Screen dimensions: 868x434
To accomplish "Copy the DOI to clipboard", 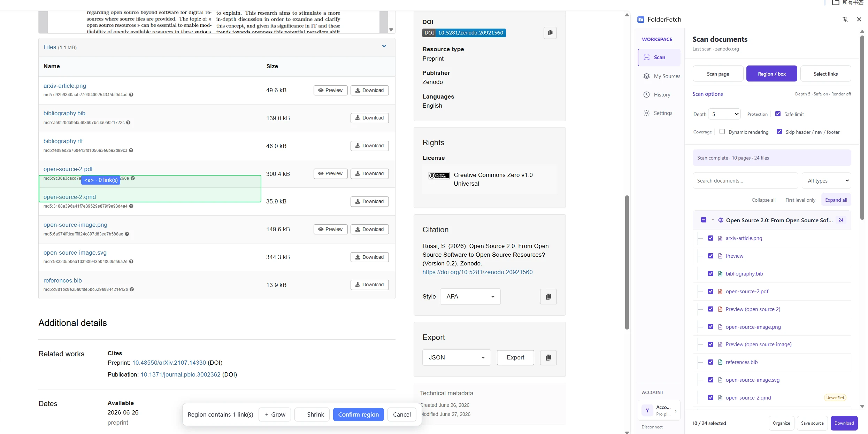I will [550, 33].
